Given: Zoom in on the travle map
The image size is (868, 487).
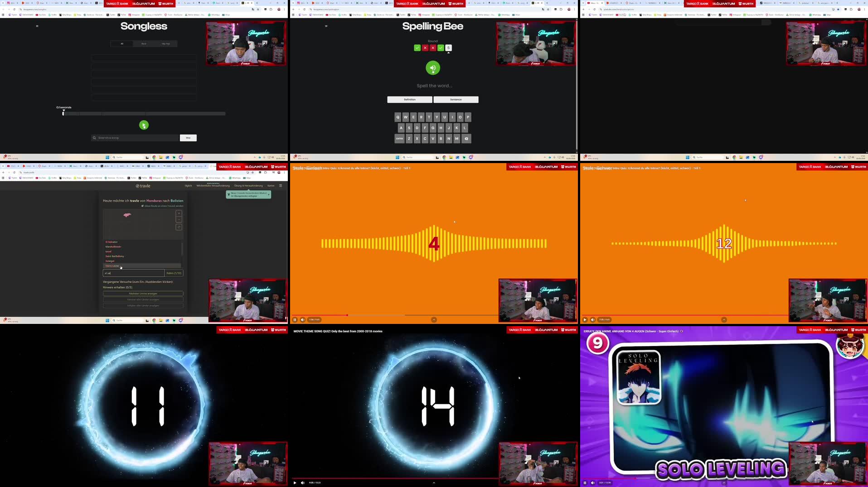Looking at the screenshot, I should coord(179,213).
